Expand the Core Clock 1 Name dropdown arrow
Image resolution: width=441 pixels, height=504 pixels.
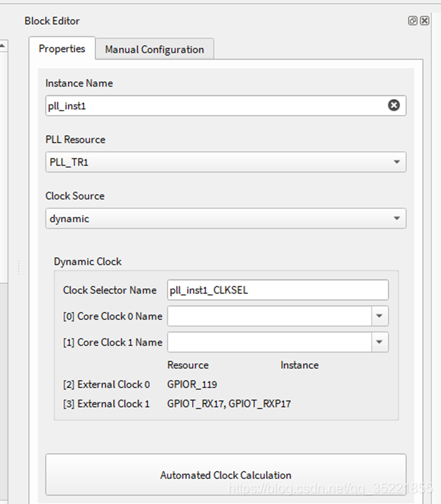pyautogui.click(x=380, y=342)
